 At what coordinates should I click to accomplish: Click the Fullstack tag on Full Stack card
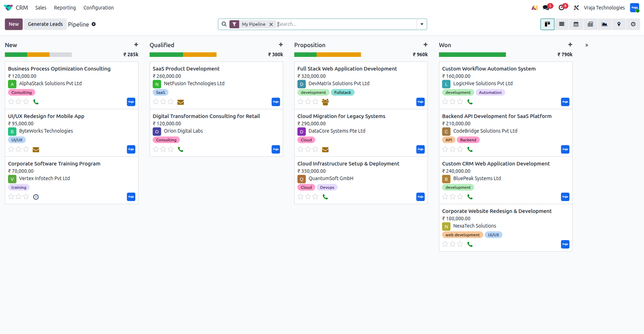pos(343,93)
